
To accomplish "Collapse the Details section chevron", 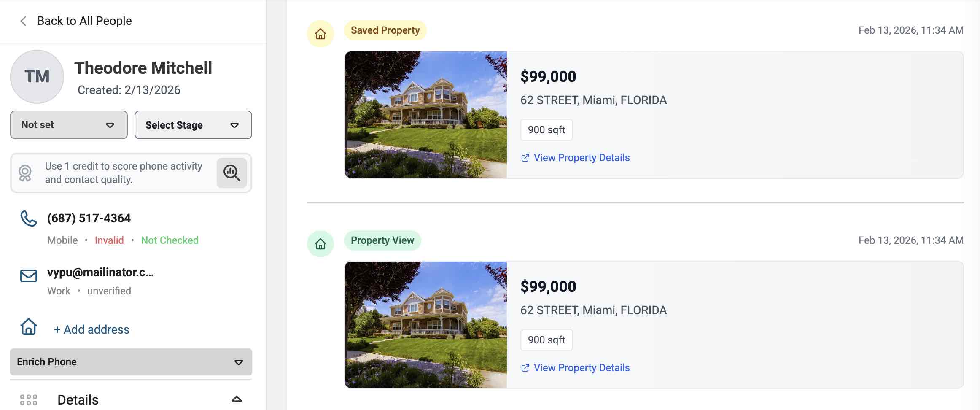I will (x=237, y=399).
